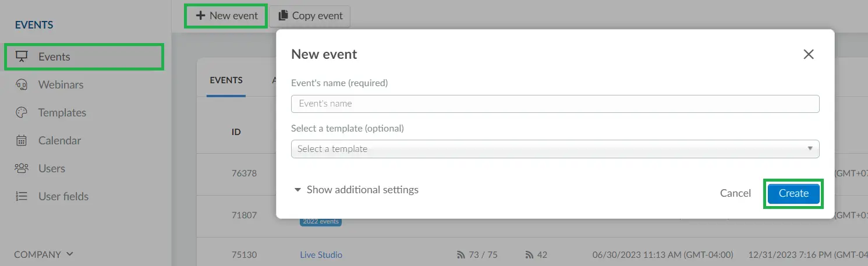This screenshot has height=266, width=868.
Task: Open the Live Studio event link
Action: coord(321,255)
